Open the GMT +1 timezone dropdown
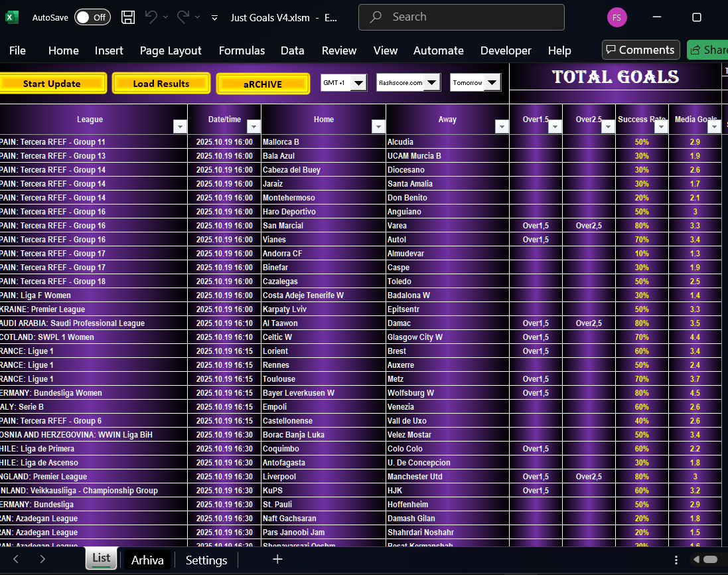This screenshot has width=728, height=575. 359,84
